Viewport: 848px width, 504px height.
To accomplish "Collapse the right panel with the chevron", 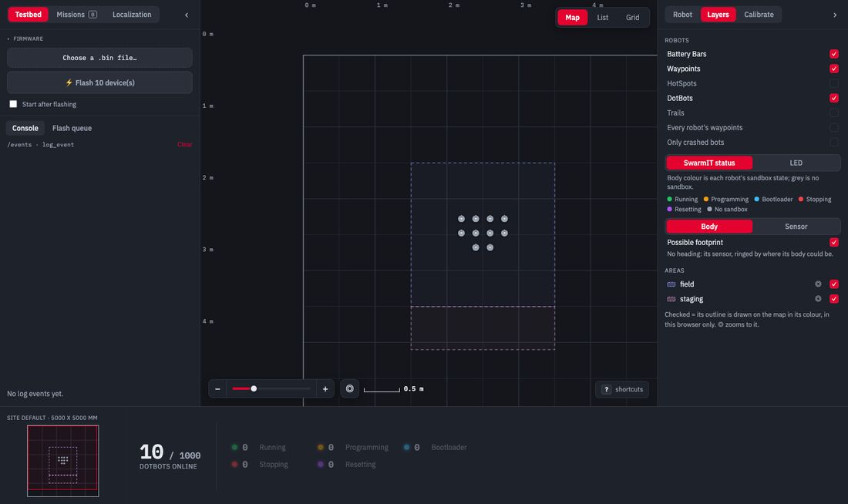I will click(834, 15).
